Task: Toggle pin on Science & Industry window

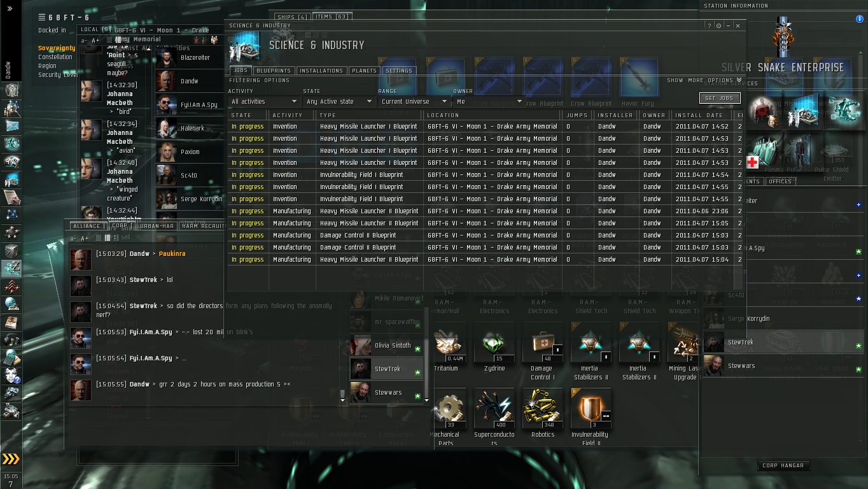Action: click(x=719, y=25)
